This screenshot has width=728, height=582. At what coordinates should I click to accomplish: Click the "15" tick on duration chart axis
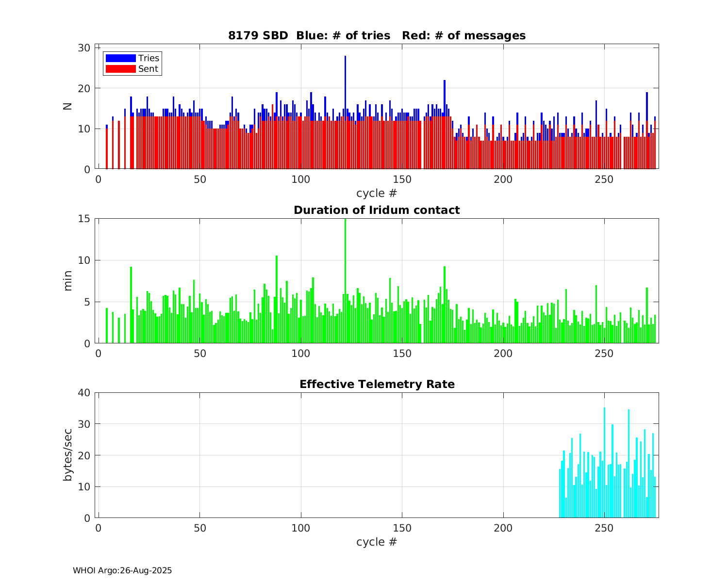coord(84,219)
